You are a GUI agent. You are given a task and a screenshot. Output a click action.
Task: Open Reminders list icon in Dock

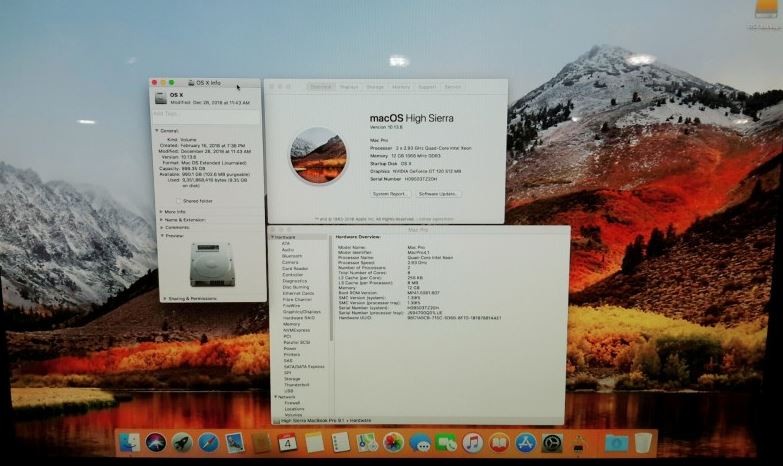[x=341, y=443]
